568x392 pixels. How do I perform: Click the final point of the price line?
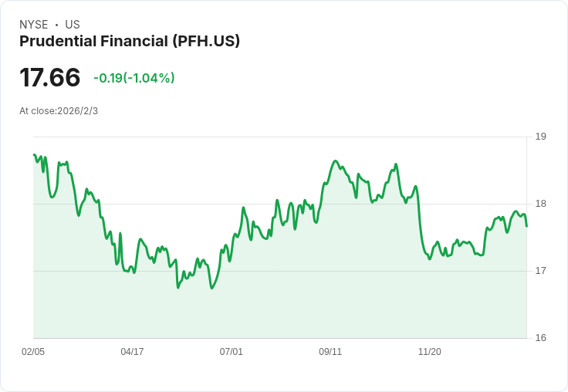pyautogui.click(x=526, y=226)
